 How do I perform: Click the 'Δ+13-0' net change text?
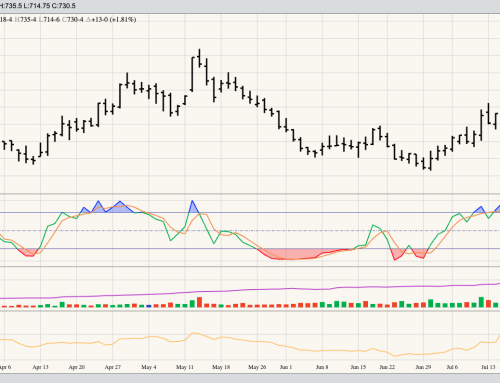97,20
